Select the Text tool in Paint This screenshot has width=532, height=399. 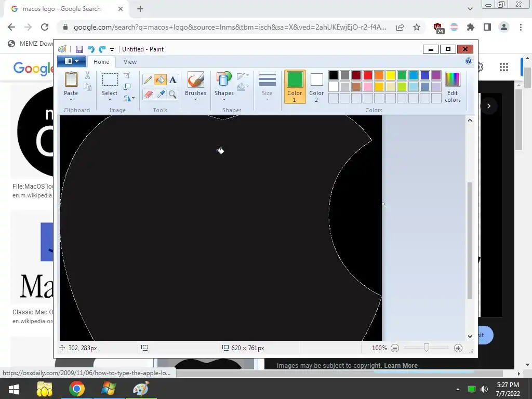click(x=172, y=79)
